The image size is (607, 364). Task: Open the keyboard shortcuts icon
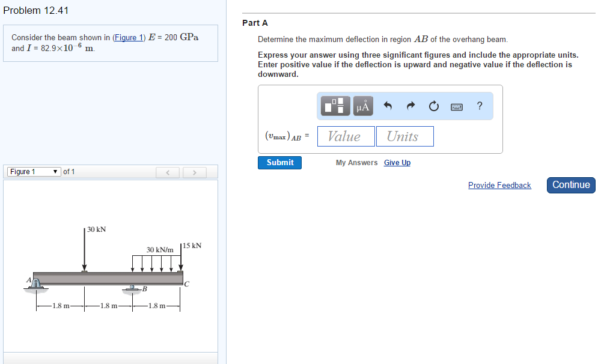[457, 107]
